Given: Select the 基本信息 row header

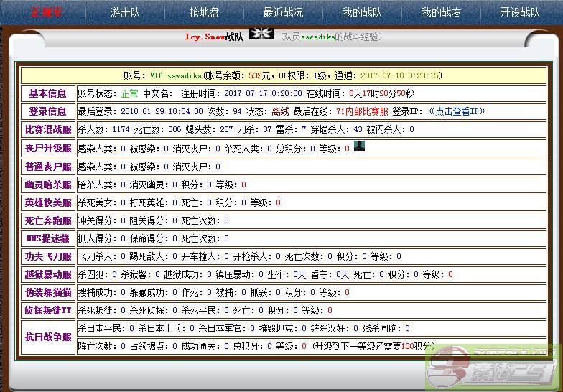Looking at the screenshot, I should click(x=48, y=93).
